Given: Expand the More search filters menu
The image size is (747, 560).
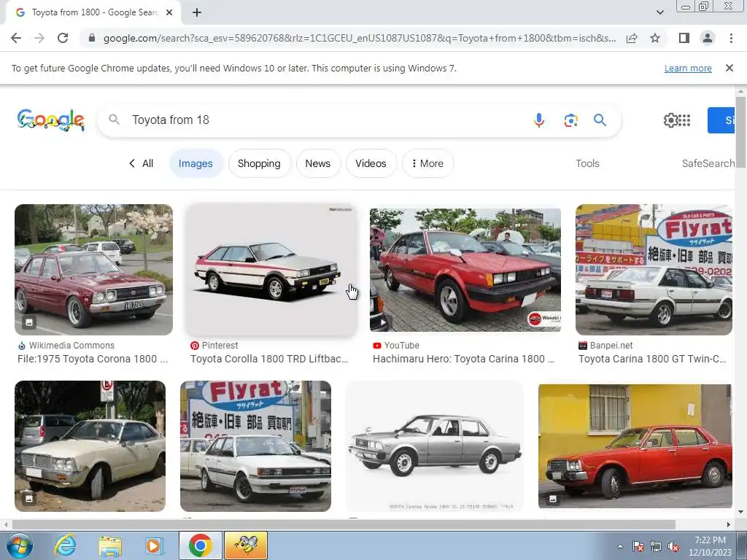Looking at the screenshot, I should click(427, 163).
